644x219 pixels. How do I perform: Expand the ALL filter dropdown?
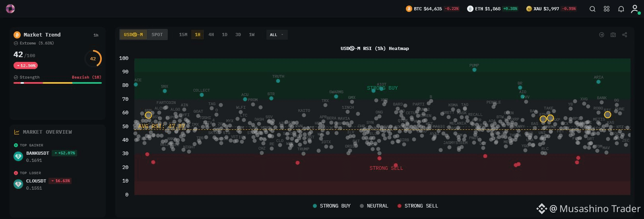[277, 35]
